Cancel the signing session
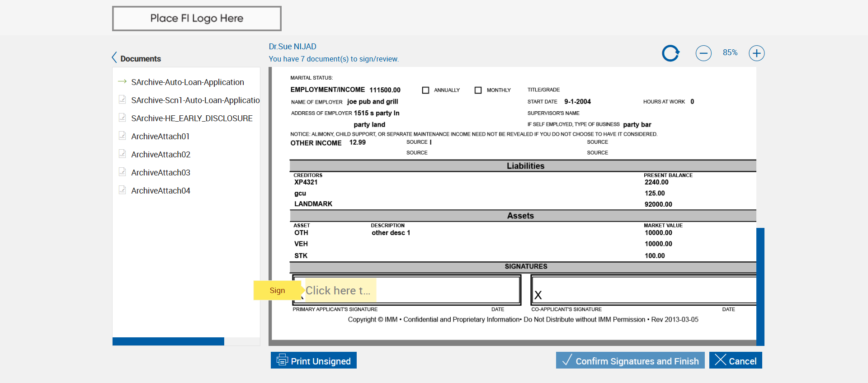Viewport: 868px width, 383px height. pos(736,360)
